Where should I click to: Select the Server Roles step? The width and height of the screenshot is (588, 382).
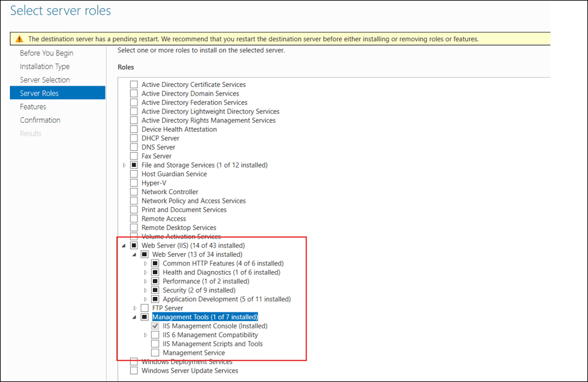tap(57, 93)
